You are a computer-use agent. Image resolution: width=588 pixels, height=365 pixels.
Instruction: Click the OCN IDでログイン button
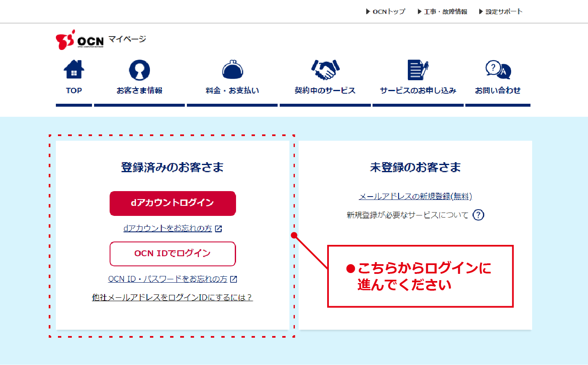[x=173, y=254]
